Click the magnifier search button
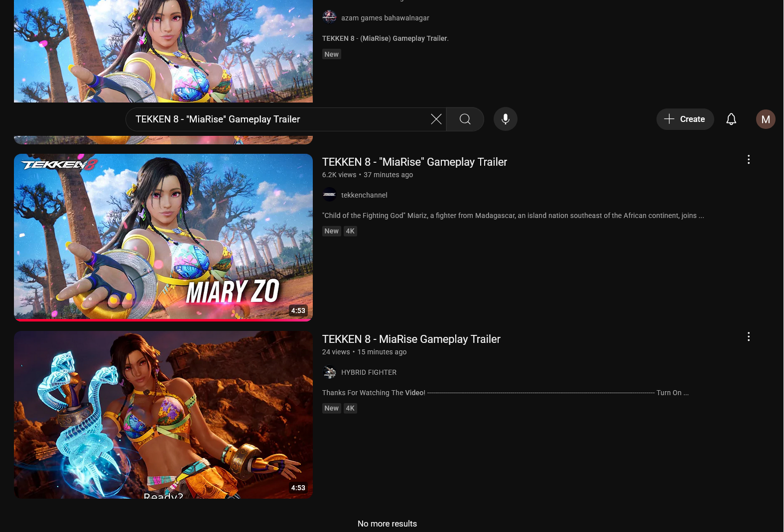 click(x=465, y=119)
